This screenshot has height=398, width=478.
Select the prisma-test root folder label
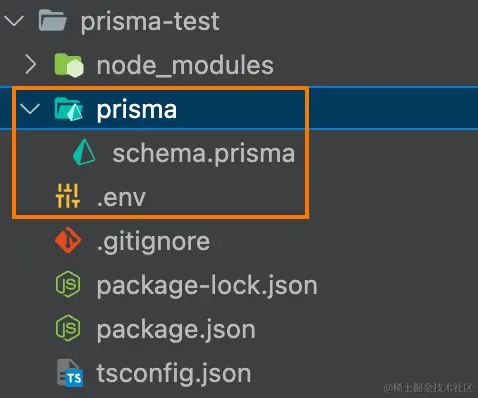[x=150, y=22]
